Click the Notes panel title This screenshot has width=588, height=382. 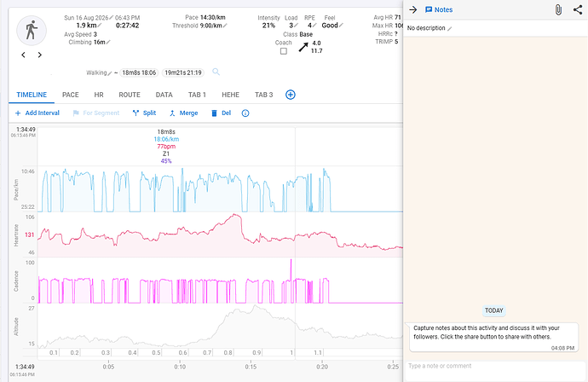point(439,9)
